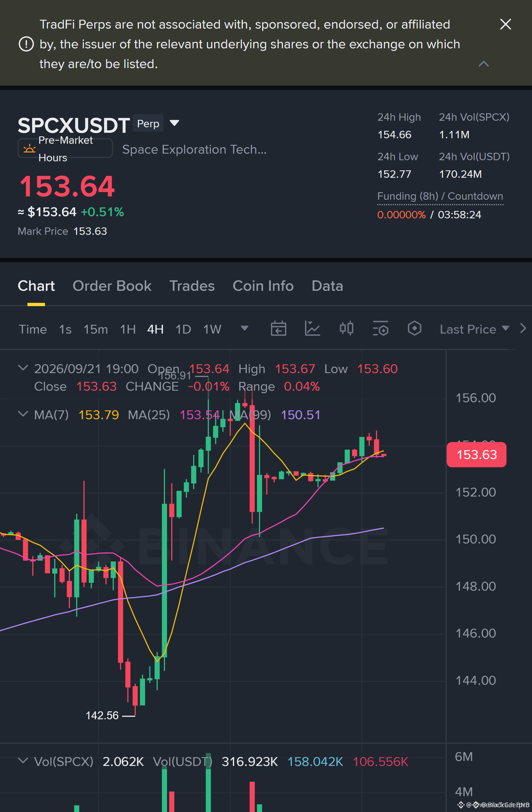Screen dimensions: 532x812
Task: Collapse the Vol(SPCX) indicator legend
Action: [23, 761]
